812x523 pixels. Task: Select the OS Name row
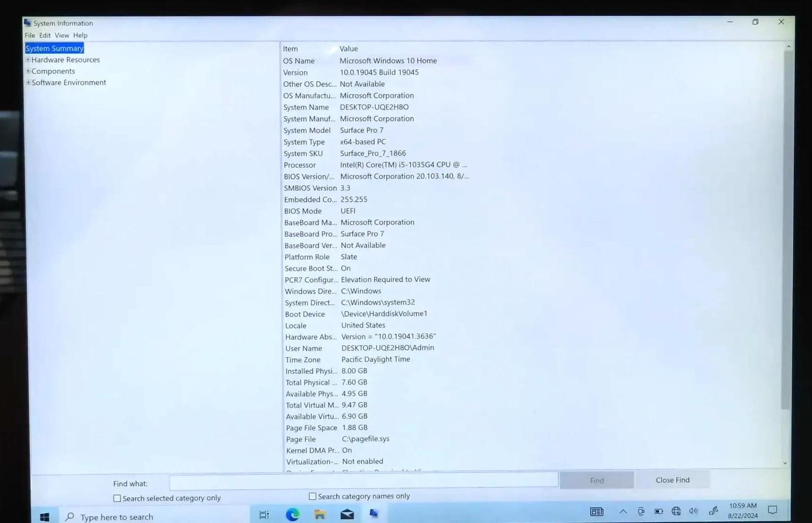coord(360,60)
